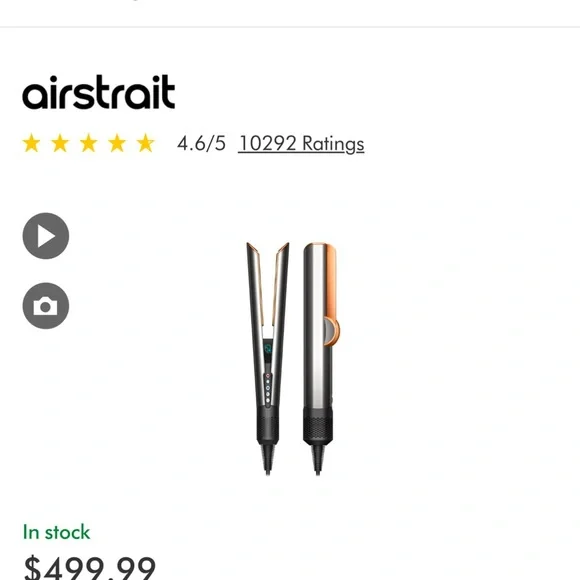Click the third yellow rating star

coord(88,143)
